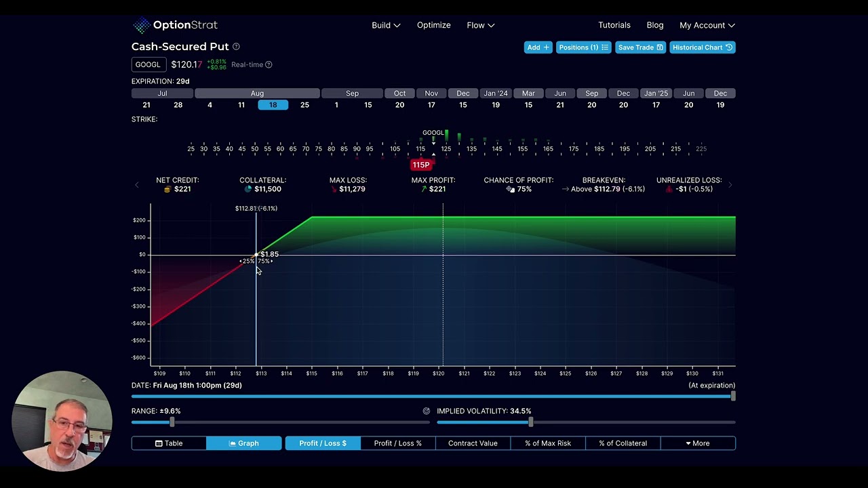Open the Blog link
Viewport: 868px width, 488px height.
pyautogui.click(x=655, y=25)
